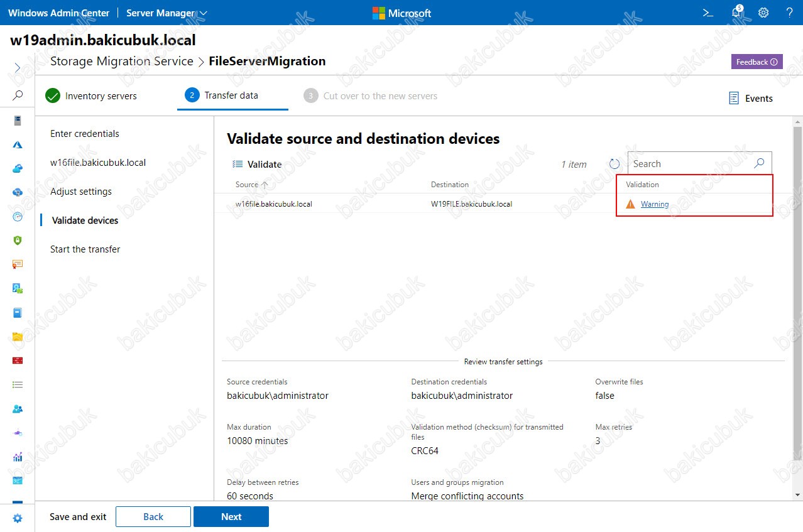Open the Certificates icon in sidebar
Screen dimensions: 803x532
[x=18, y=264]
